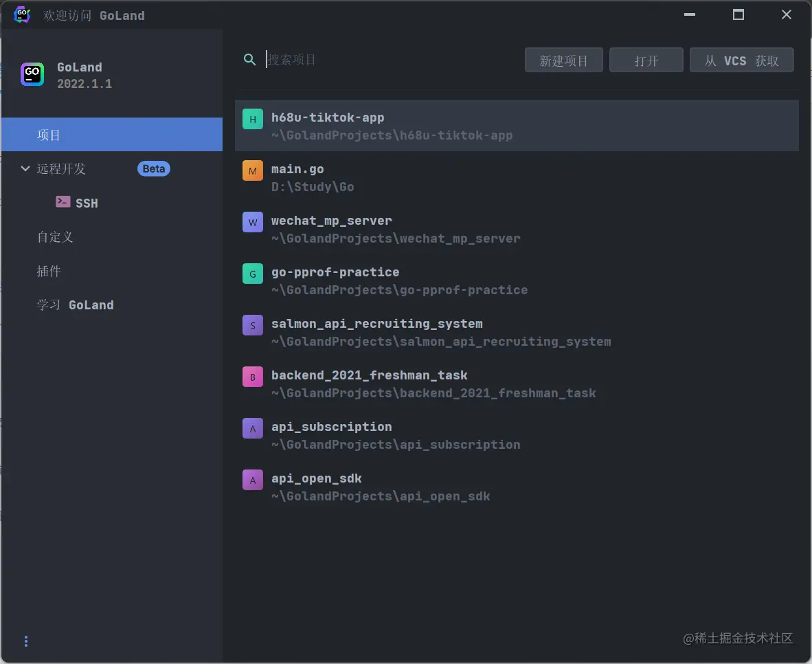Open the backend_2021_freshman_task project
Image resolution: width=812 pixels, height=664 pixels.
517,384
